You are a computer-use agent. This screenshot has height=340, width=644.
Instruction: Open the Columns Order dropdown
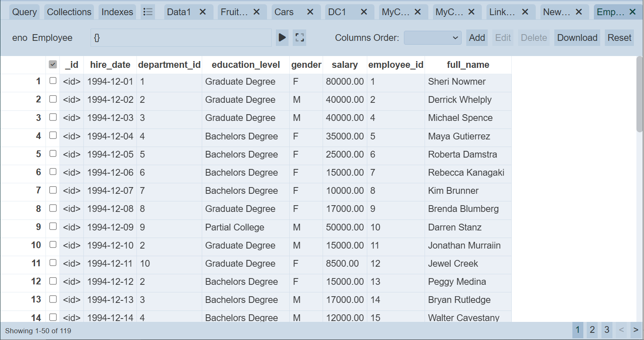tap(433, 37)
